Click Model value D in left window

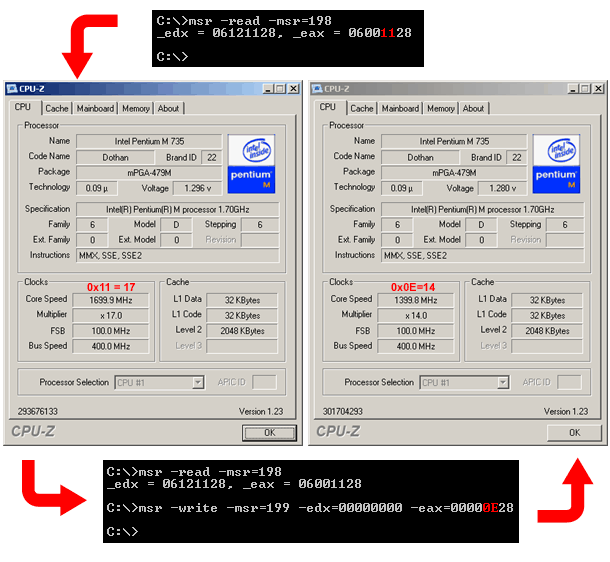[x=176, y=224]
